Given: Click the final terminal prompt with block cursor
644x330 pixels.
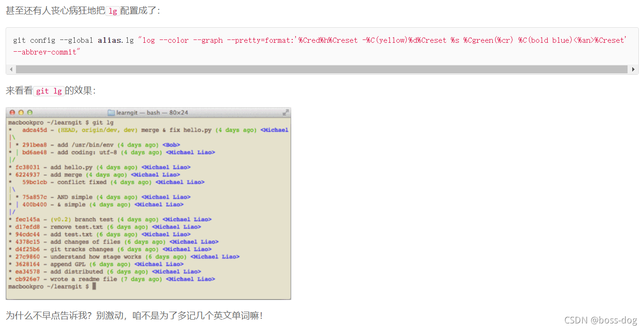Looking at the screenshot, I should click(x=52, y=287).
